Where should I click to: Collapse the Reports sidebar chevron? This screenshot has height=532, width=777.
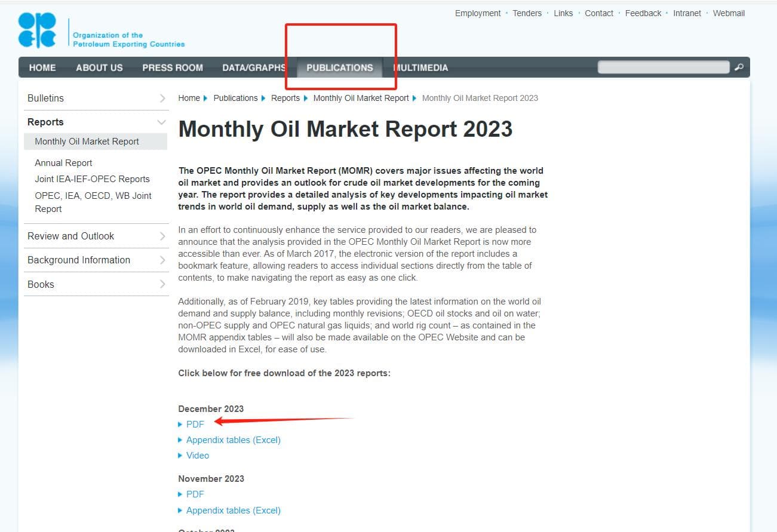[x=161, y=122]
